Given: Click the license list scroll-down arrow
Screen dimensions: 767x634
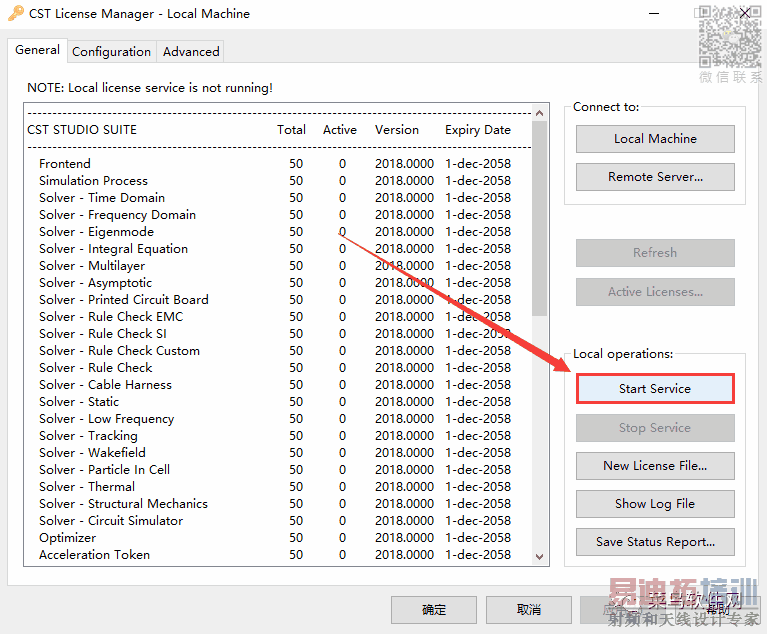Looking at the screenshot, I should [x=540, y=557].
